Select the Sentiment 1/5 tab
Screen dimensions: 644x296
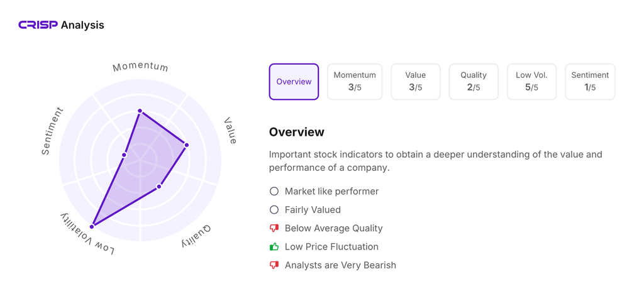[590, 82]
